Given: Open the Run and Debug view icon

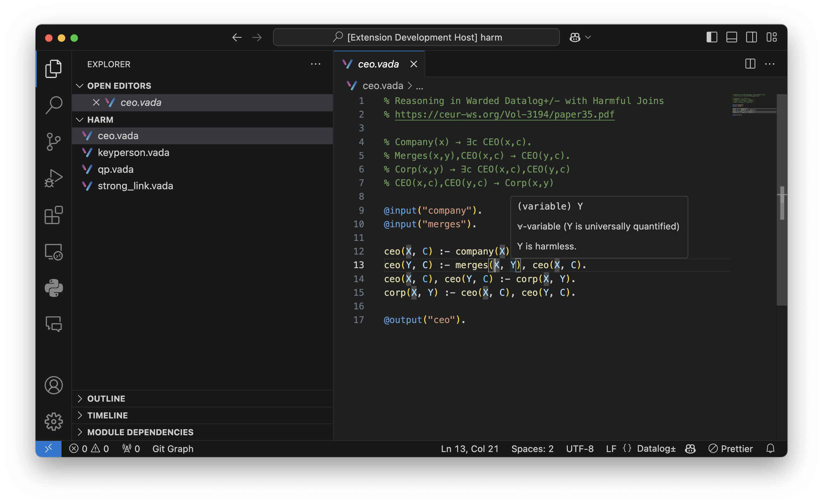Looking at the screenshot, I should 54,178.
